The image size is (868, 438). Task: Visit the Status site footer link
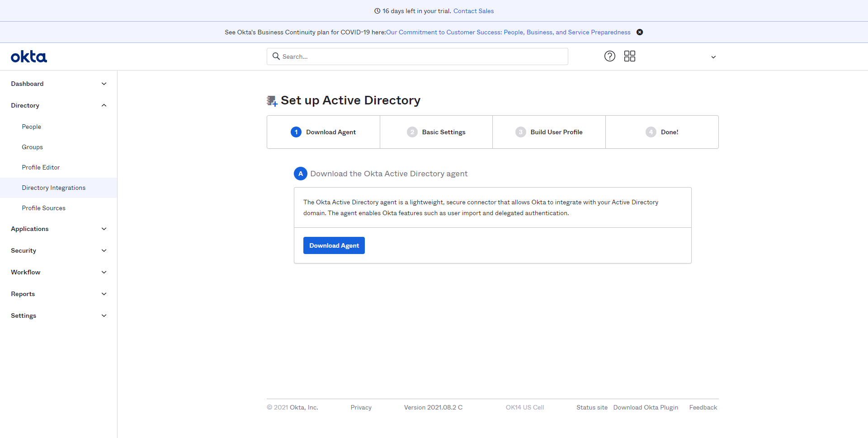(x=592, y=407)
